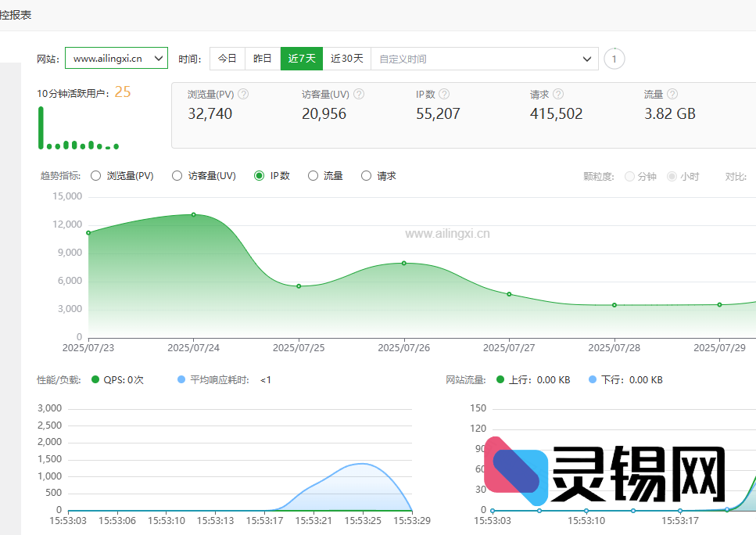Click the 近7天 time button

pyautogui.click(x=302, y=59)
